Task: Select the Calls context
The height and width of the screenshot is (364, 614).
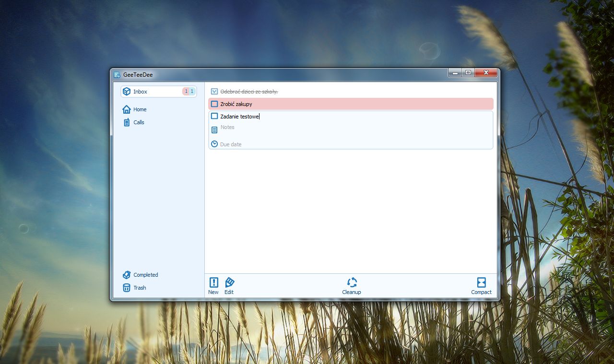Action: tap(133, 122)
